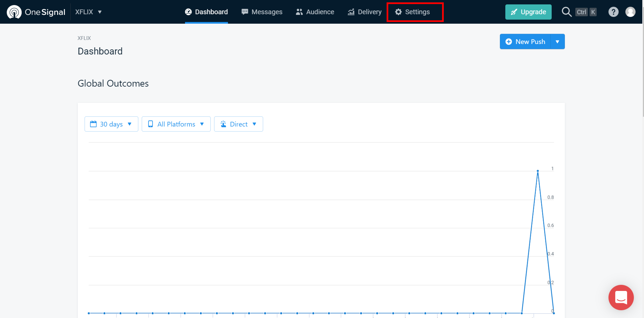This screenshot has height=318, width=644.
Task: Click the OneSignal logo
Action: tap(36, 12)
